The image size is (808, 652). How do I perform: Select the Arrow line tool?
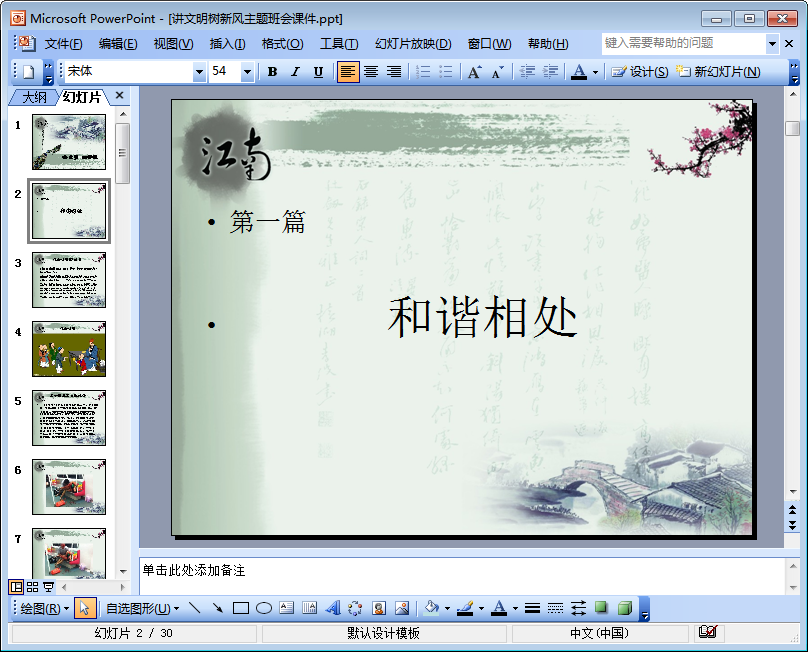tap(217, 608)
